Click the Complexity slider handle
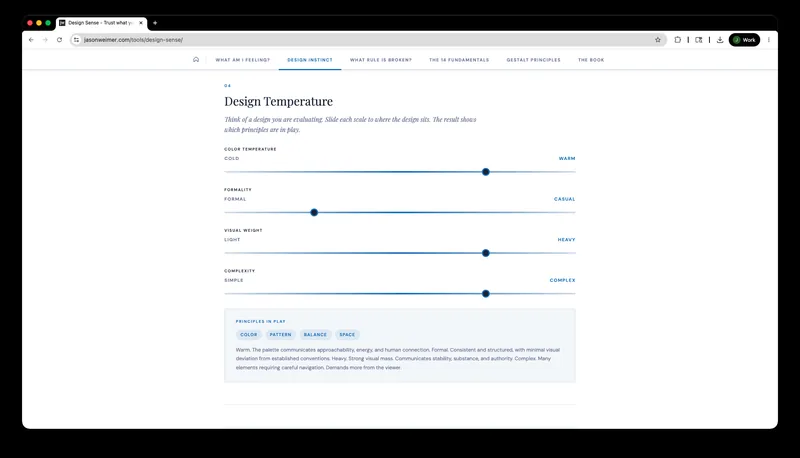The height and width of the screenshot is (458, 800). [486, 294]
